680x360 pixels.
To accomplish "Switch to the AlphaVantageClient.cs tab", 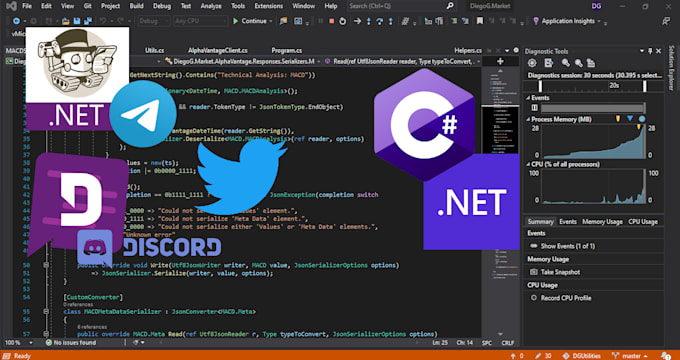I will tap(218, 50).
